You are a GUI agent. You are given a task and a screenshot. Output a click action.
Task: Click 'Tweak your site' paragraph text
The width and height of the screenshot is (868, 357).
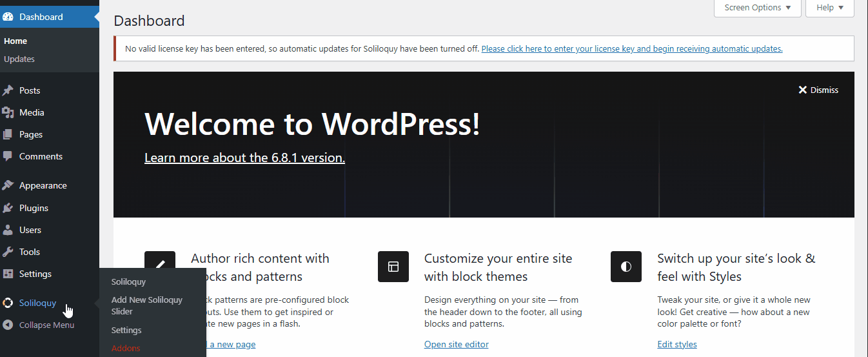[734, 312]
